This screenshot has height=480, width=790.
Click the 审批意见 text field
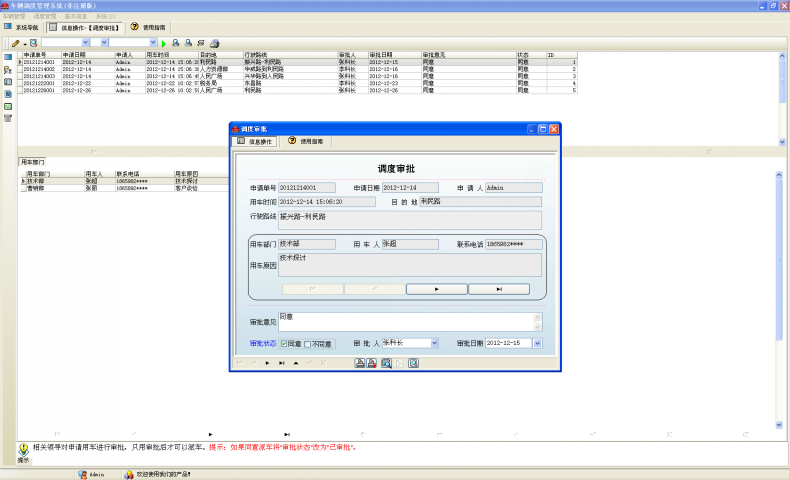point(409,321)
